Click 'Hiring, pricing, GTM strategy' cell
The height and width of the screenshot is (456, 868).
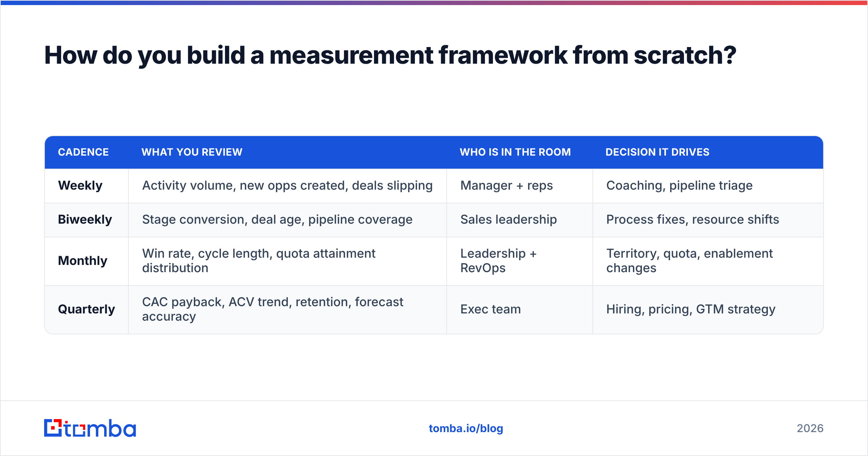coord(708,309)
